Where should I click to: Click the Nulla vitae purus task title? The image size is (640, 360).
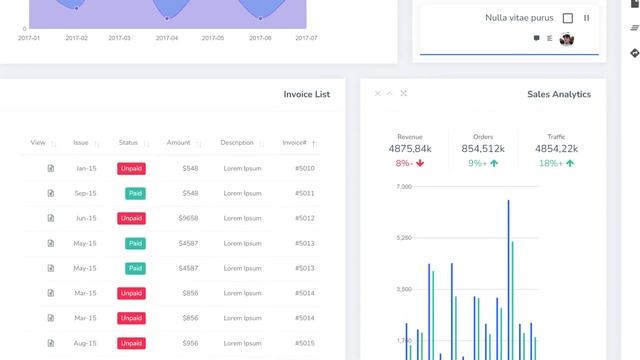tap(519, 18)
